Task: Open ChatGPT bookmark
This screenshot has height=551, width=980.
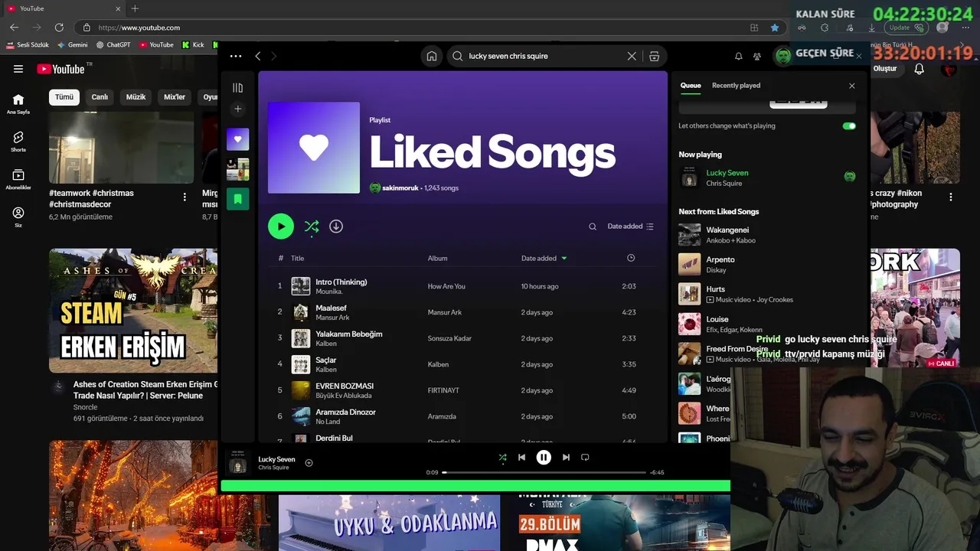Action: click(113, 45)
